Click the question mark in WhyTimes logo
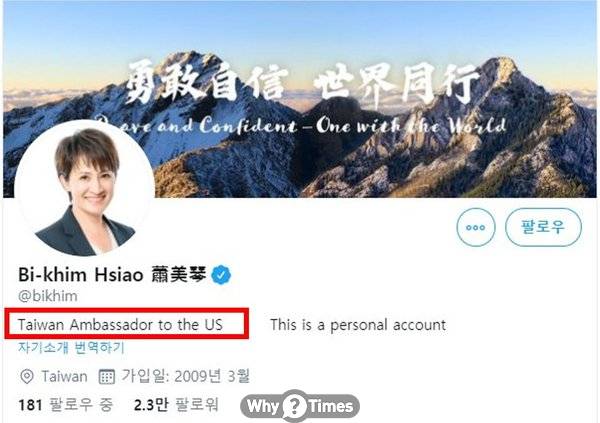The width and height of the screenshot is (600, 423). (x=294, y=406)
